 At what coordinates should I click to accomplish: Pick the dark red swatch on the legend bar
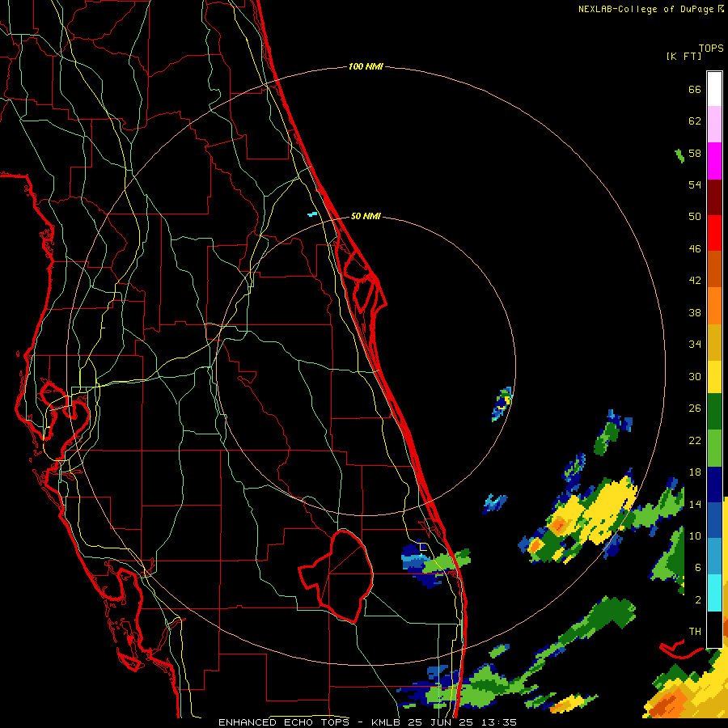coord(714,197)
